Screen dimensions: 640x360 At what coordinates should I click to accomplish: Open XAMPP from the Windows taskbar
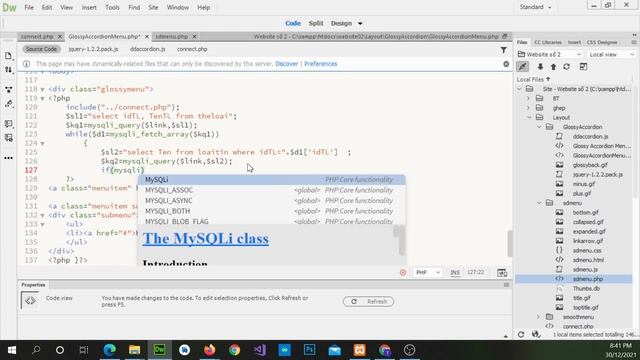tap(360, 350)
